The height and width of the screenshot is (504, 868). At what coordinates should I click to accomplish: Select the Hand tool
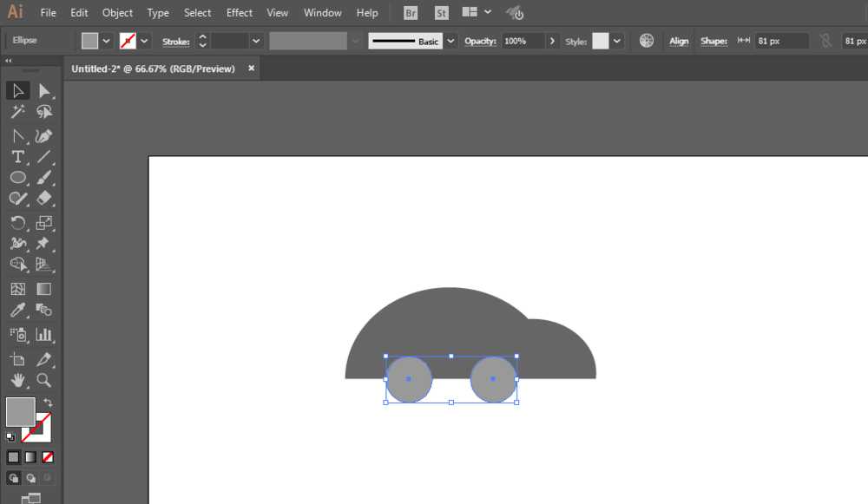coord(17,380)
